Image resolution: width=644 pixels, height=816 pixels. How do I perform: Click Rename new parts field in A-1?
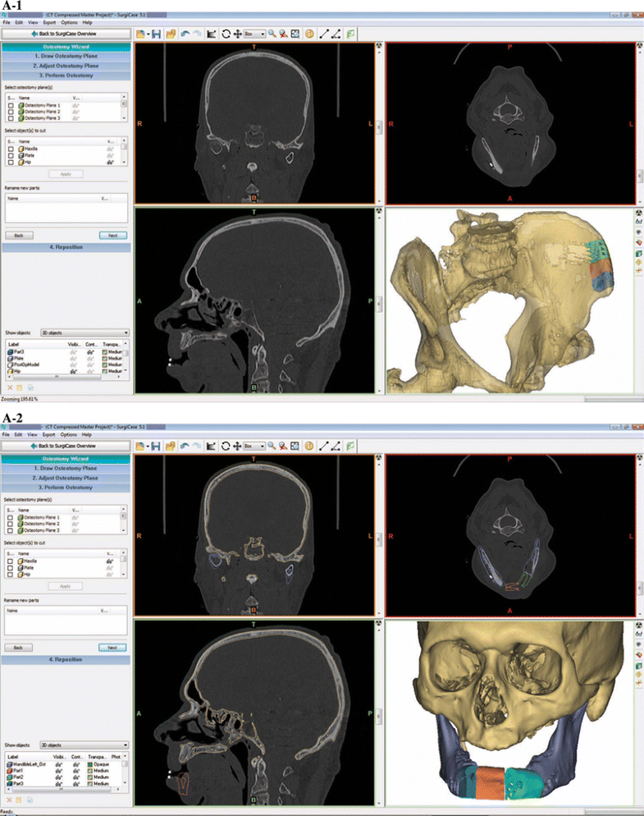(66, 209)
